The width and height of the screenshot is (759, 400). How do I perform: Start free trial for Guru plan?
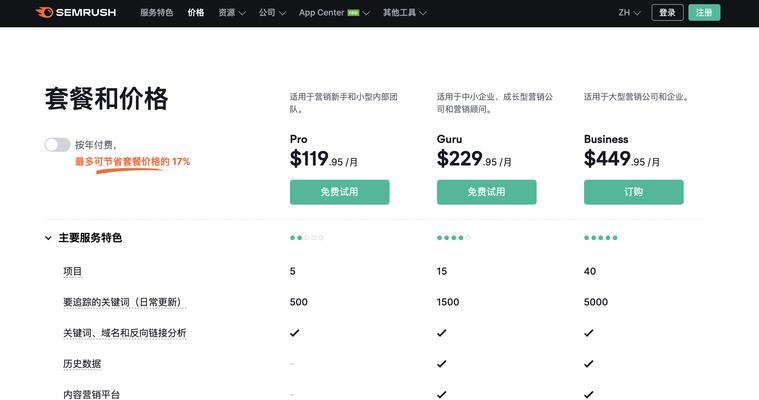tap(486, 192)
